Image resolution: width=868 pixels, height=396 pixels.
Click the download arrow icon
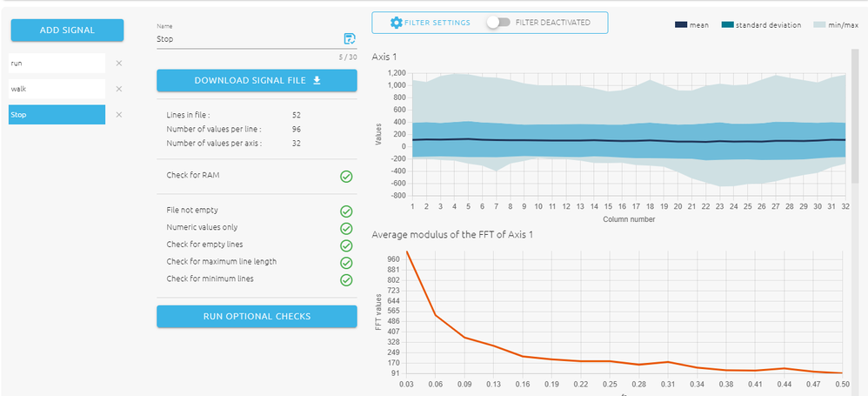(x=317, y=80)
